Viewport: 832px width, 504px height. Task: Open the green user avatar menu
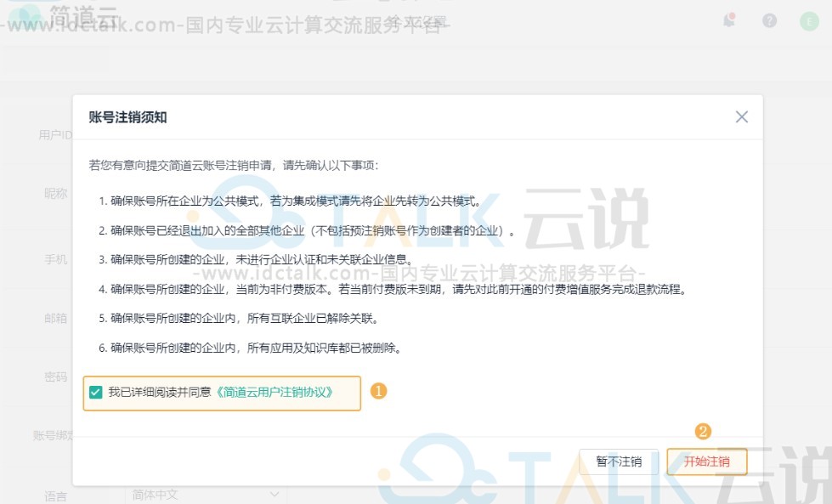(809, 21)
